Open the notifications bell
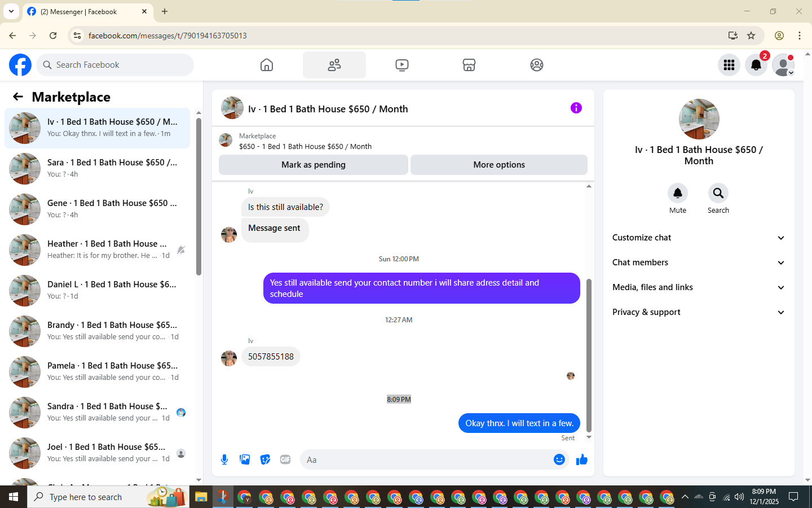This screenshot has height=508, width=812. tap(756, 65)
